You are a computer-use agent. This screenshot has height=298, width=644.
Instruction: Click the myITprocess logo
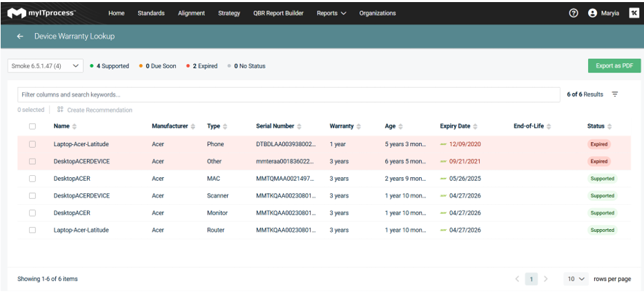click(x=41, y=13)
